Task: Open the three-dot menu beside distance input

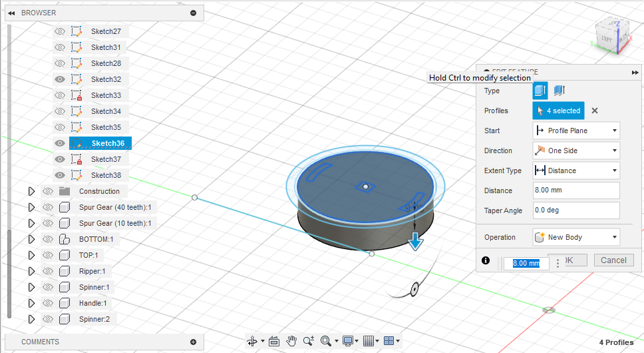Action: point(558,263)
